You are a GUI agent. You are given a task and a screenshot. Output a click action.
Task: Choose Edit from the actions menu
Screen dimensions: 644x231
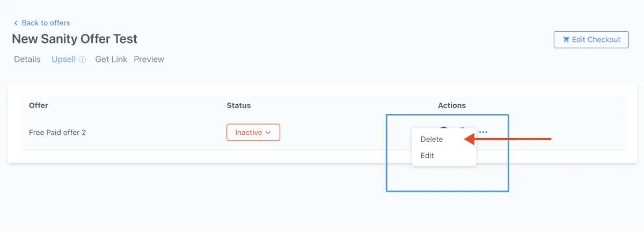[x=427, y=156]
